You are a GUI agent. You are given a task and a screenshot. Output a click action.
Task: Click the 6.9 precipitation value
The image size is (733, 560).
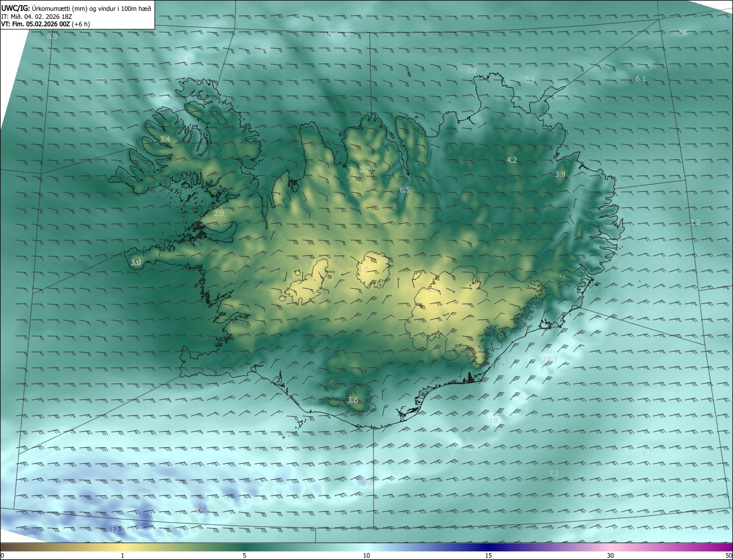52,37
